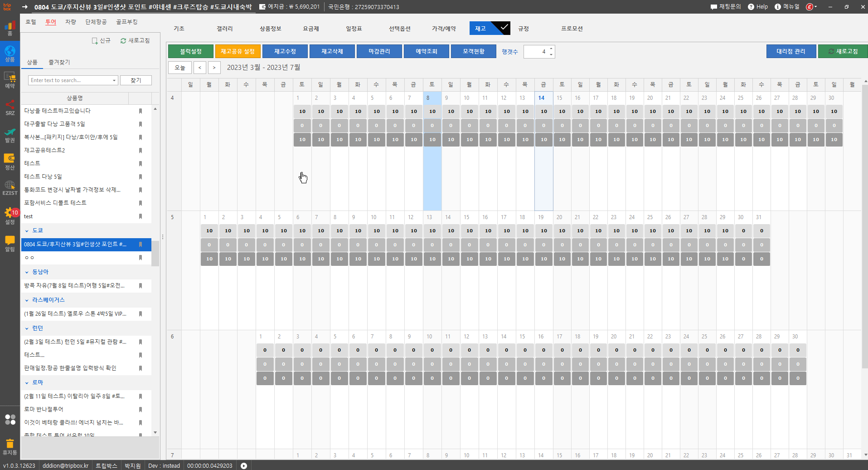
Task: Collapse the 로마 group
Action: (27, 383)
